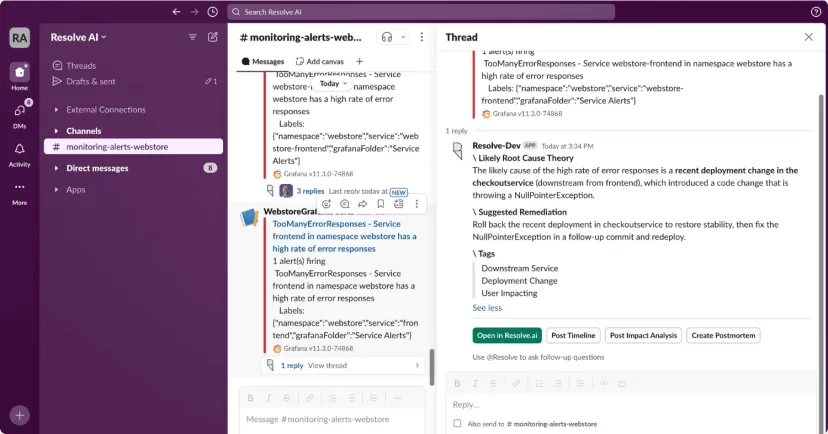The image size is (828, 434).
Task: Open the Activity bell in the sidebar
Action: [20, 155]
